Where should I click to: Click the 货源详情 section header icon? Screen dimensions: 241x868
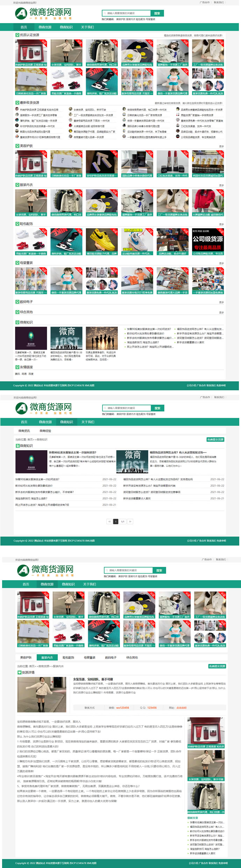(x=19, y=673)
